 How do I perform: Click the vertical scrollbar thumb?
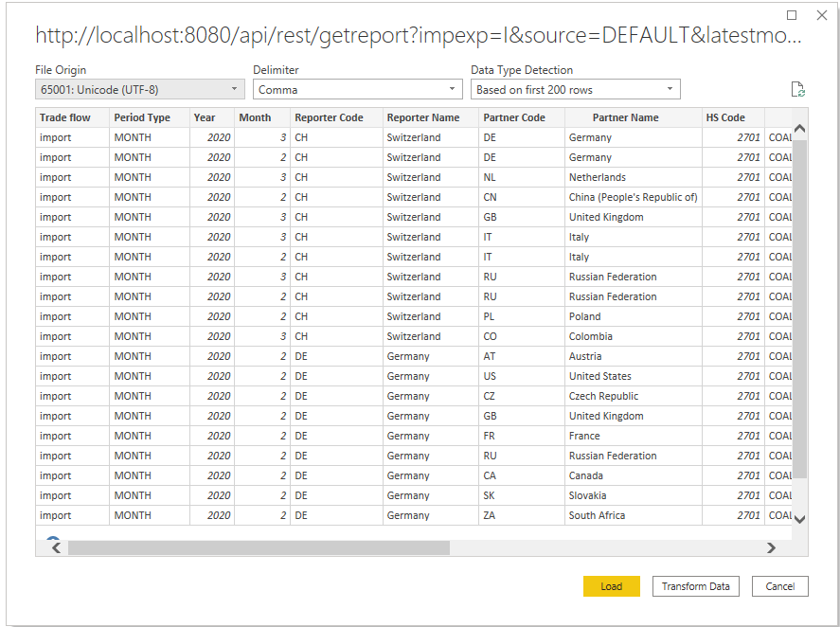800,309
